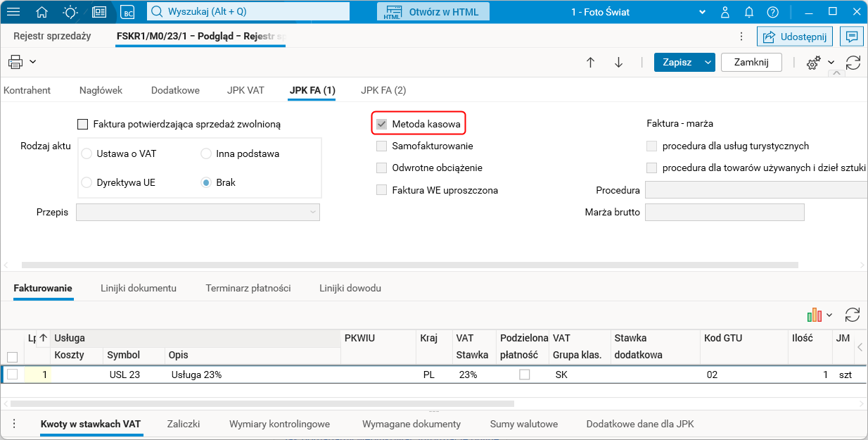
Task: Click the chart icon in Fakturowanie grid
Action: point(815,315)
